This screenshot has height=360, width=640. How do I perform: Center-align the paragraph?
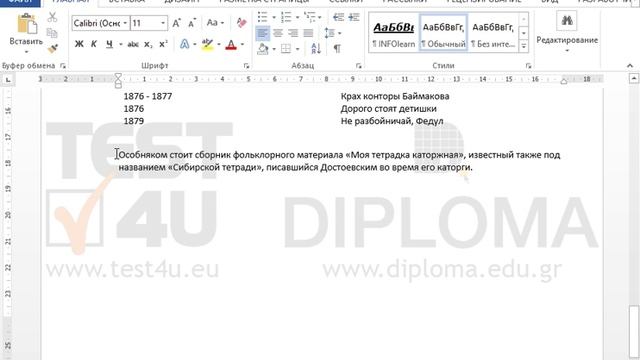pyautogui.click(x=278, y=33)
